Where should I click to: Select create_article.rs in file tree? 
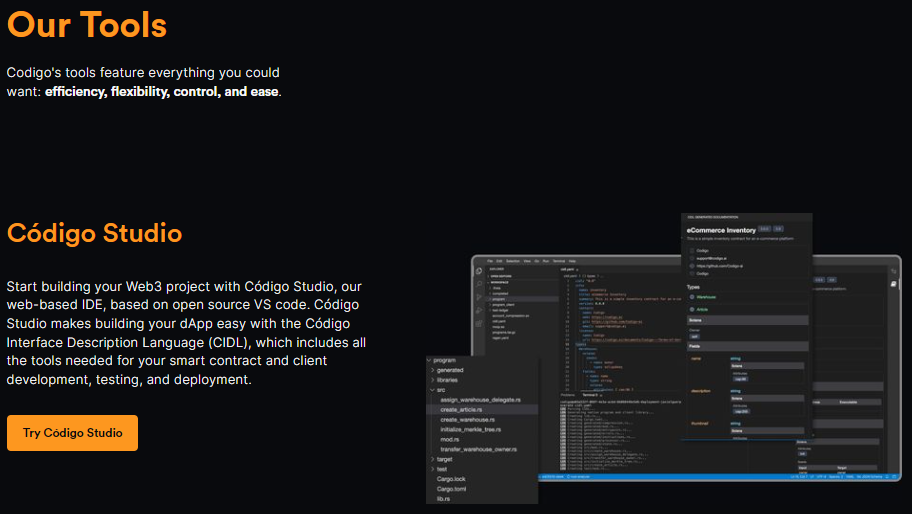point(461,409)
